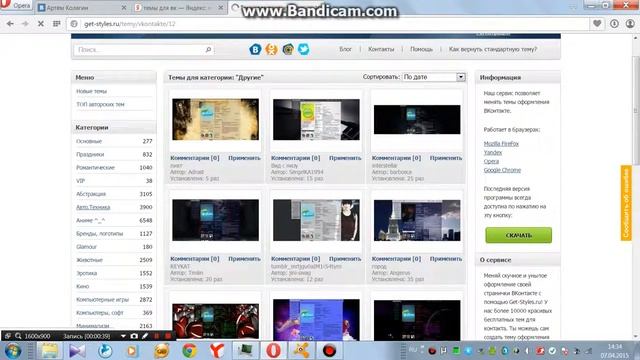Open the Visual Studio taskbar icon
This screenshot has height=360, width=640.
pyautogui.click(x=77, y=351)
